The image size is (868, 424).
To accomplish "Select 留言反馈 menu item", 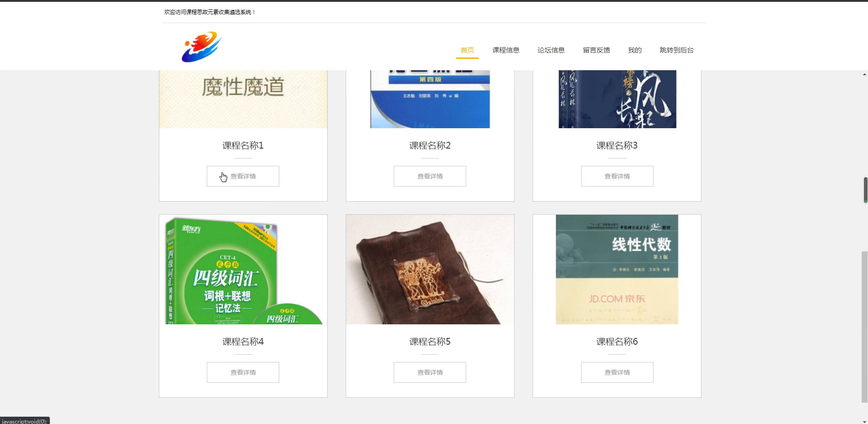I will coord(596,50).
